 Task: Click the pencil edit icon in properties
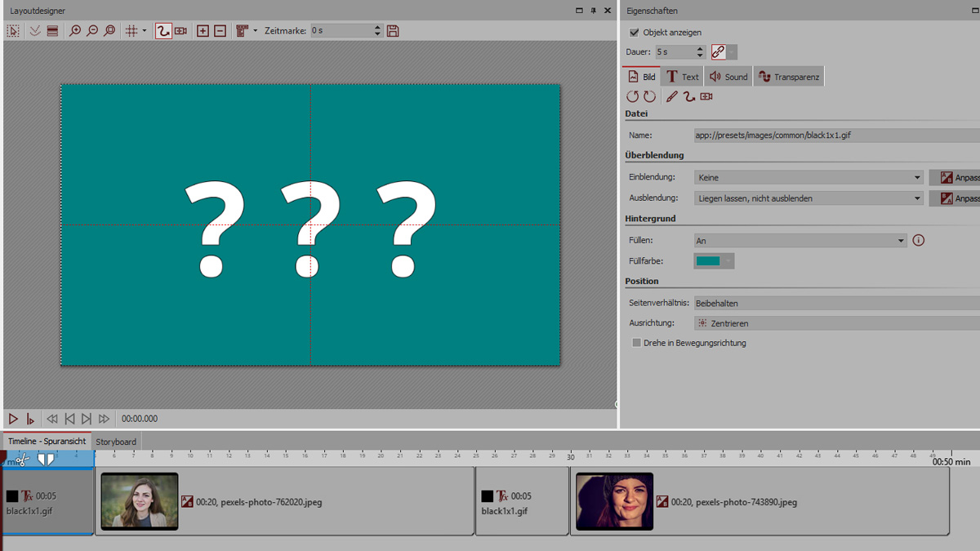[x=671, y=96]
